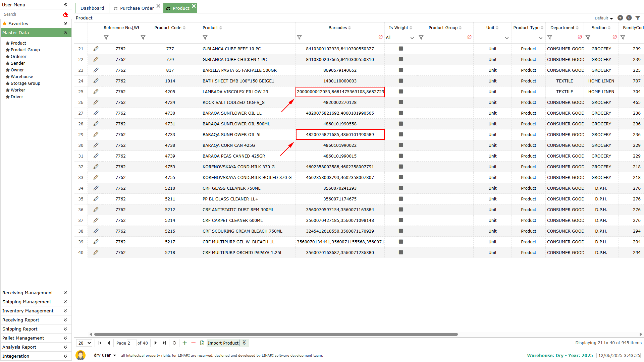Click the red eraser icon in search box
Screen dimensions: 644x362
click(x=65, y=14)
